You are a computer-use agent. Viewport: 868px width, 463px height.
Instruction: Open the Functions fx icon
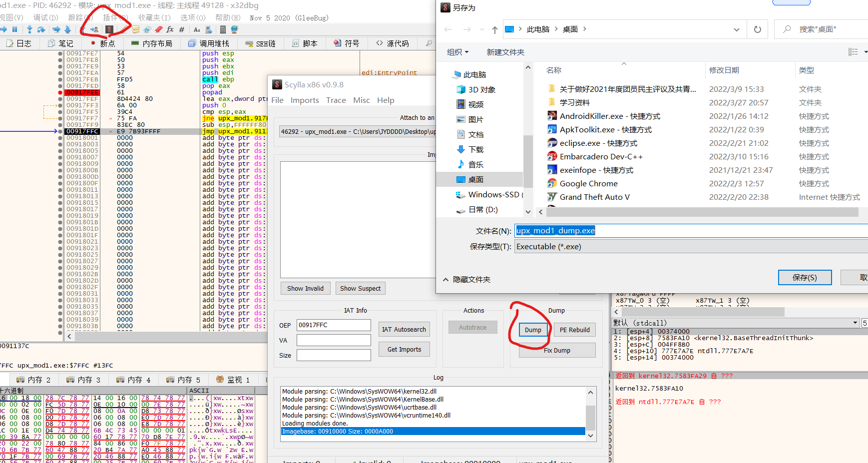pyautogui.click(x=170, y=29)
